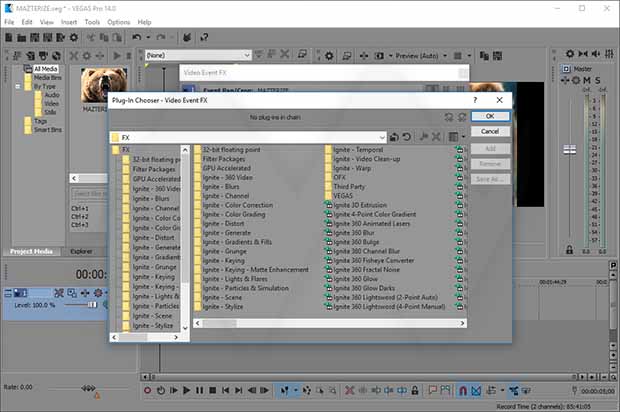Click the folder tree scroll down arrow
The width and height of the screenshot is (620, 412).
click(x=185, y=328)
